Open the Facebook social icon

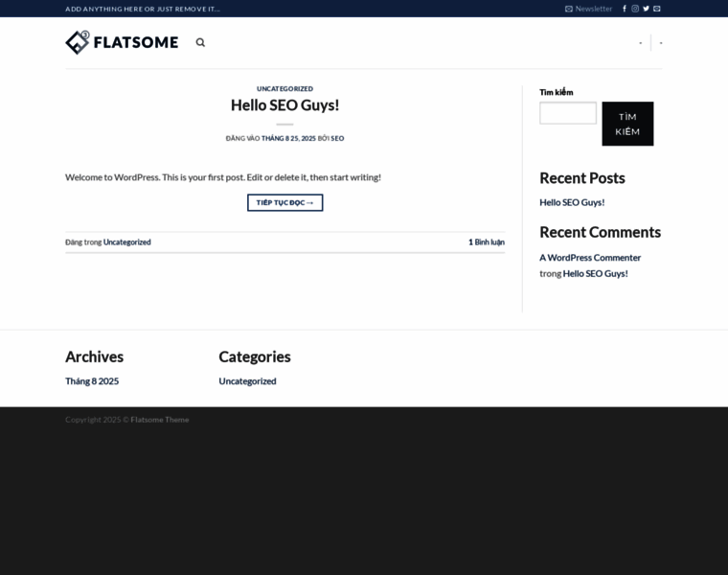click(625, 9)
